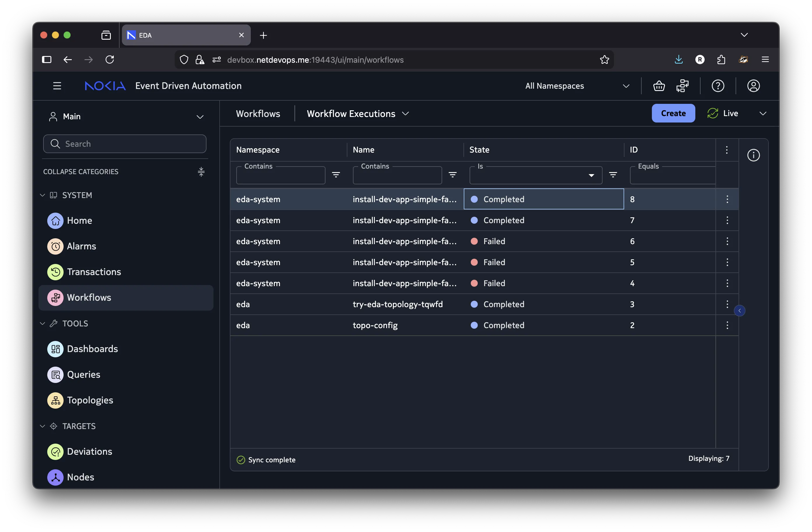Open Name column filter options
Viewport: 812px width, 532px height.
click(x=452, y=175)
